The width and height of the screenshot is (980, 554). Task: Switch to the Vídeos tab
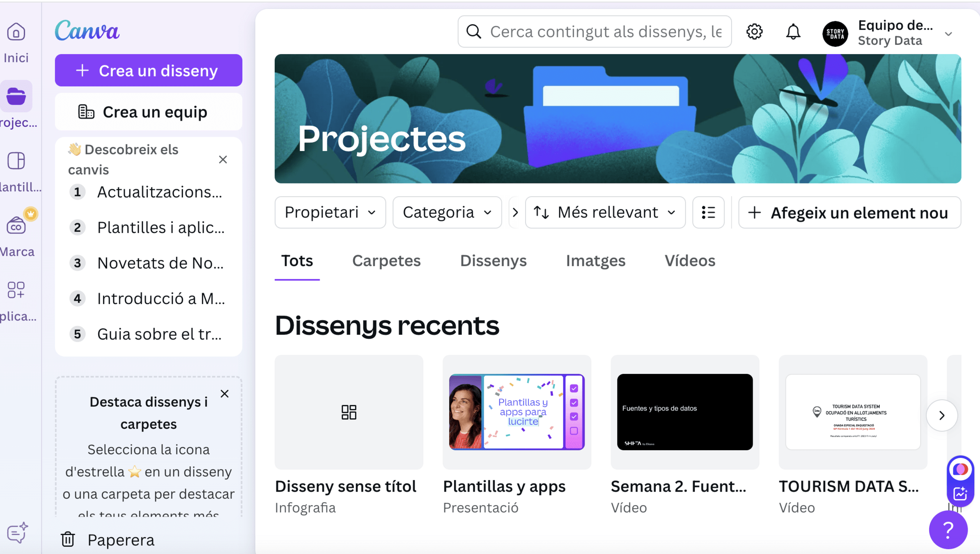pyautogui.click(x=690, y=261)
